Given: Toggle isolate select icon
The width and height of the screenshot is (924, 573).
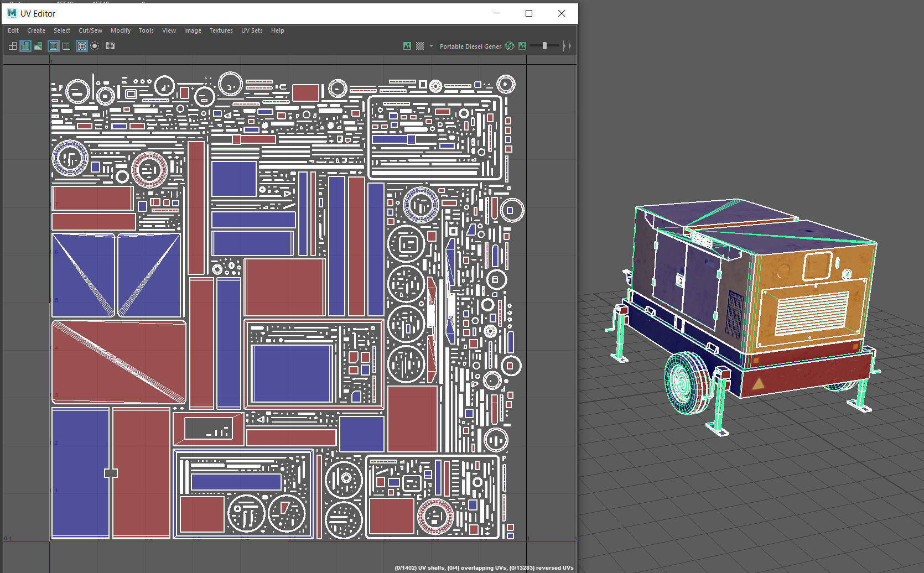Looking at the screenshot, I should tap(95, 46).
